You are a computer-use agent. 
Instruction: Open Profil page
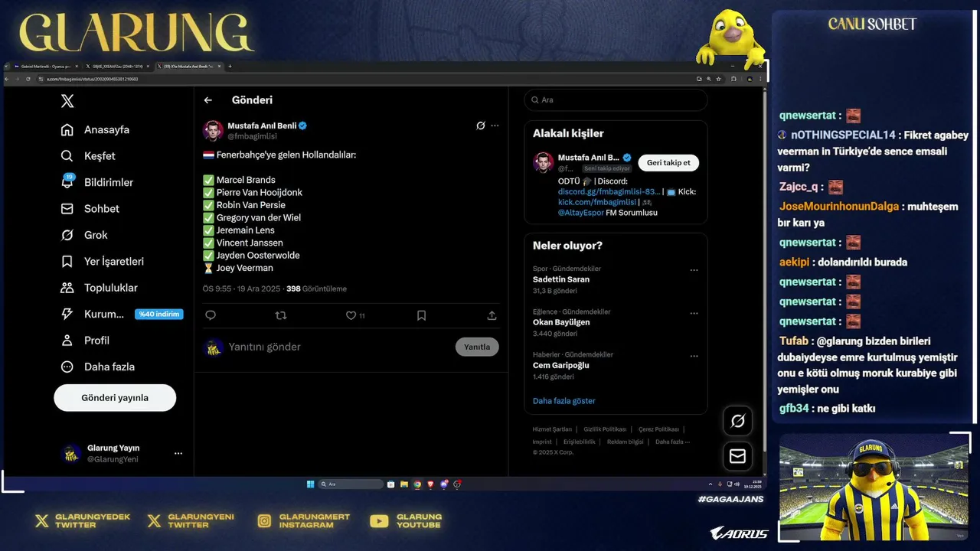pos(86,341)
